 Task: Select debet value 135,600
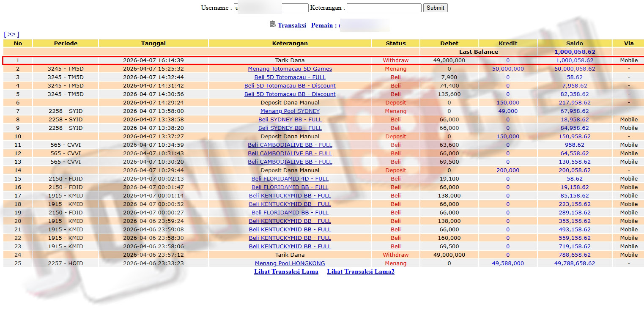(x=449, y=94)
